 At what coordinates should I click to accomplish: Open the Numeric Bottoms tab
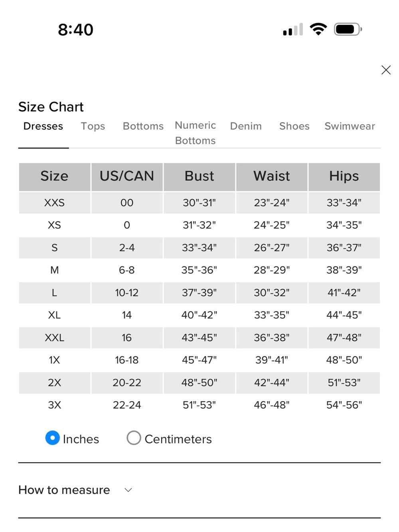[x=196, y=133]
